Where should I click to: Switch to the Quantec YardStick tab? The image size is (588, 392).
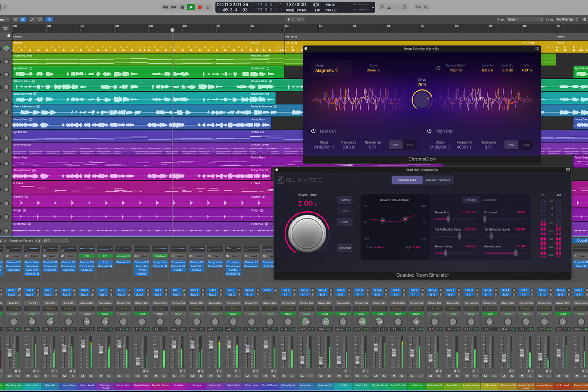click(438, 180)
